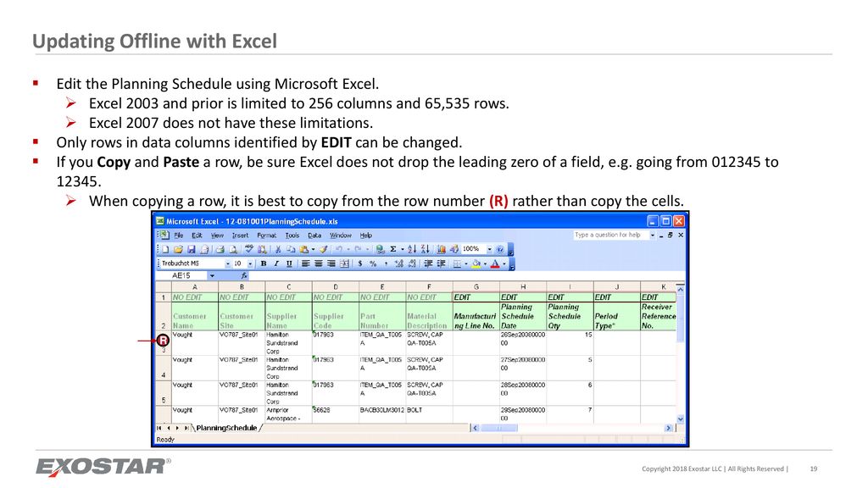Click the Decrease Decimal icon
This screenshot has width=868, height=488.
(x=412, y=263)
